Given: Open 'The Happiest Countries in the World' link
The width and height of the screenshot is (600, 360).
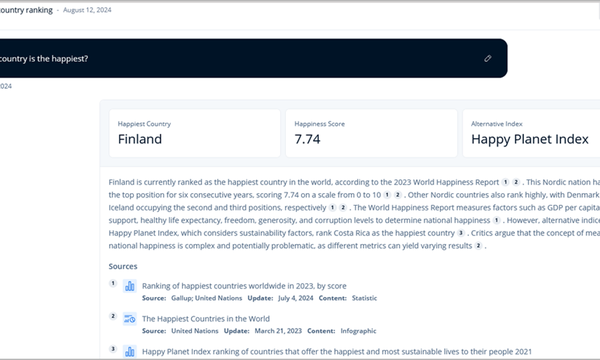Looking at the screenshot, I should (206, 319).
